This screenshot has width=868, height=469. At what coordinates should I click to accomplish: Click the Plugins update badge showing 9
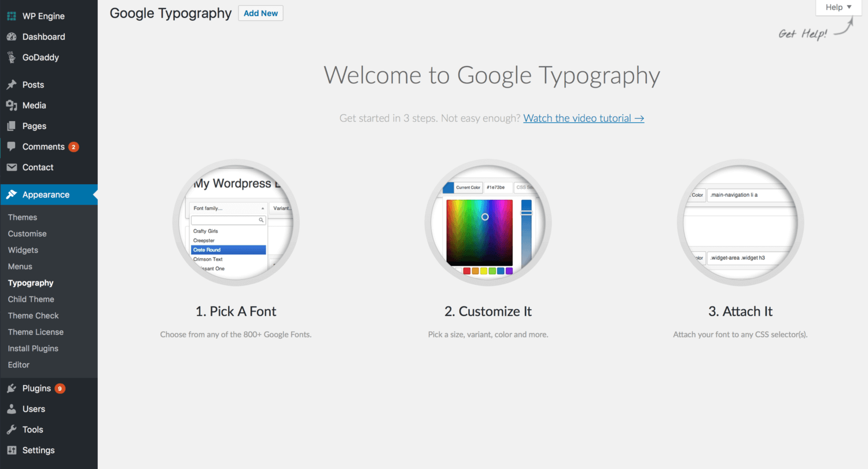coord(60,389)
